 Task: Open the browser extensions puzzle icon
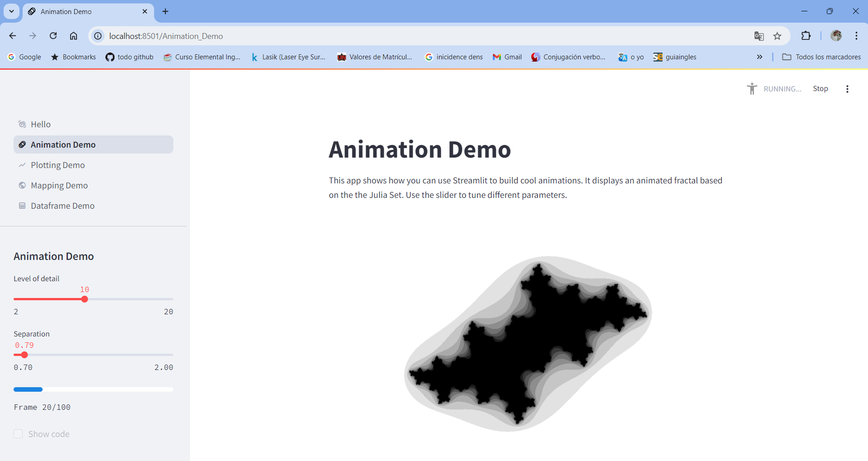(806, 36)
